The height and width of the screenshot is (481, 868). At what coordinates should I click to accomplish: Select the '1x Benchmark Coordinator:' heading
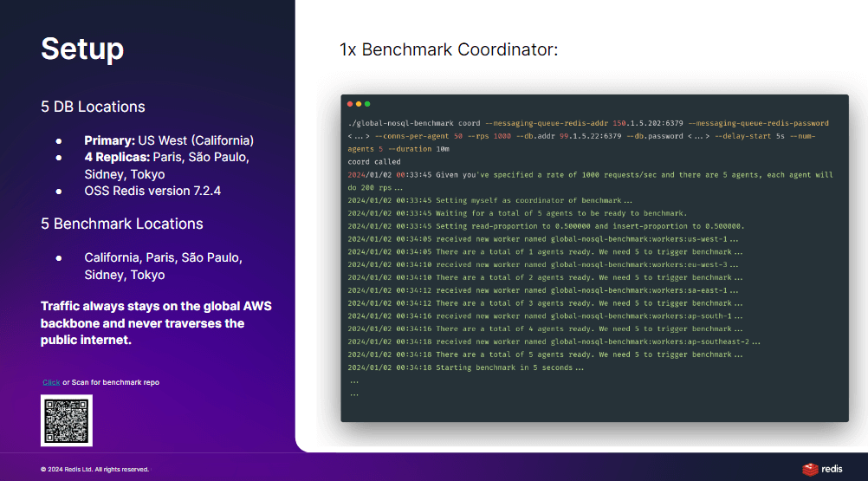[449, 49]
